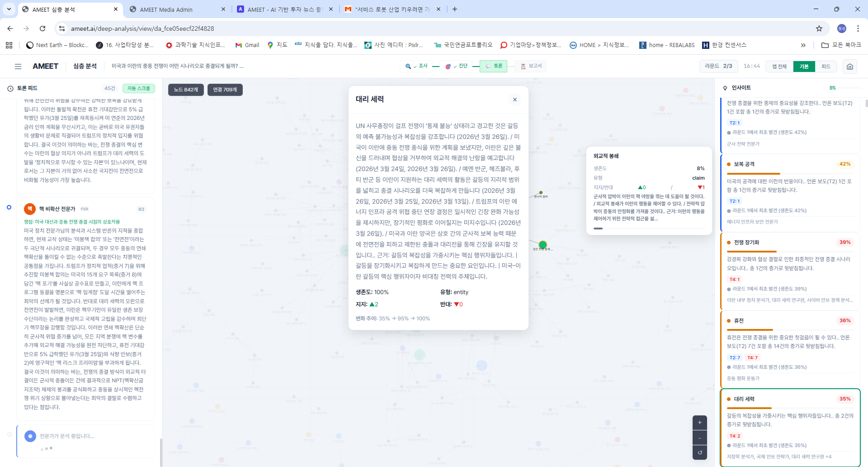Expand the bookmarks overflow chevron

pos(804,45)
